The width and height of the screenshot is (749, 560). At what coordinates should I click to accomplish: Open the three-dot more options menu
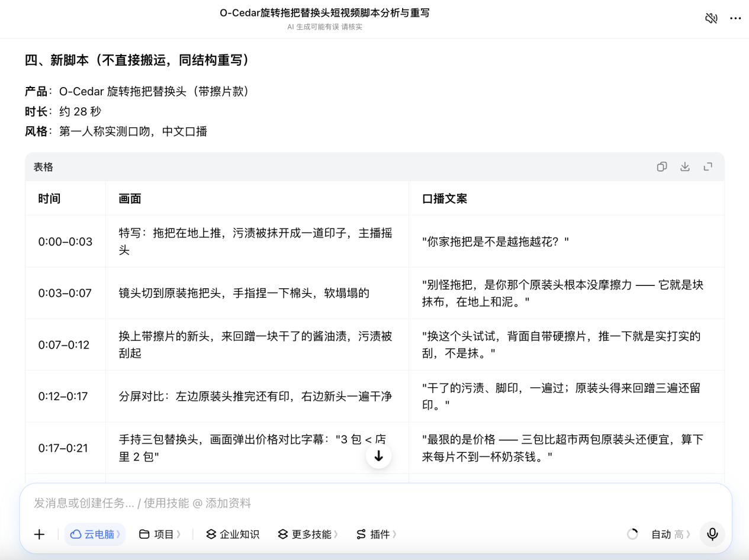[735, 18]
